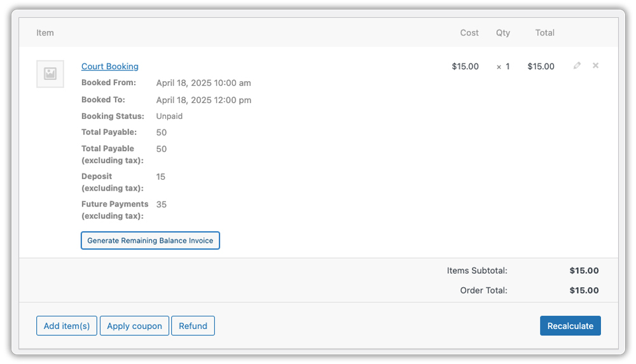This screenshot has width=636, height=364.
Task: Select the Unpaid booking status text
Action: 169,116
